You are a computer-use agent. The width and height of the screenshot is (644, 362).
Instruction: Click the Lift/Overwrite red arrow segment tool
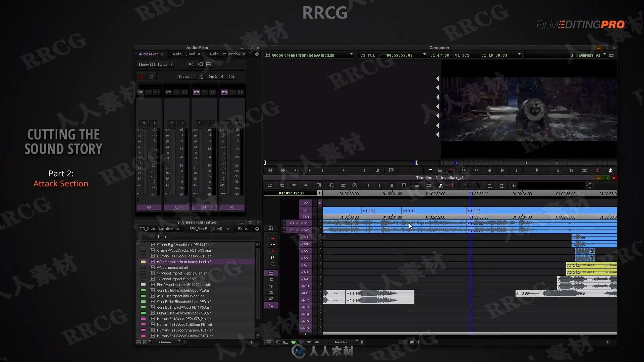pos(273,238)
